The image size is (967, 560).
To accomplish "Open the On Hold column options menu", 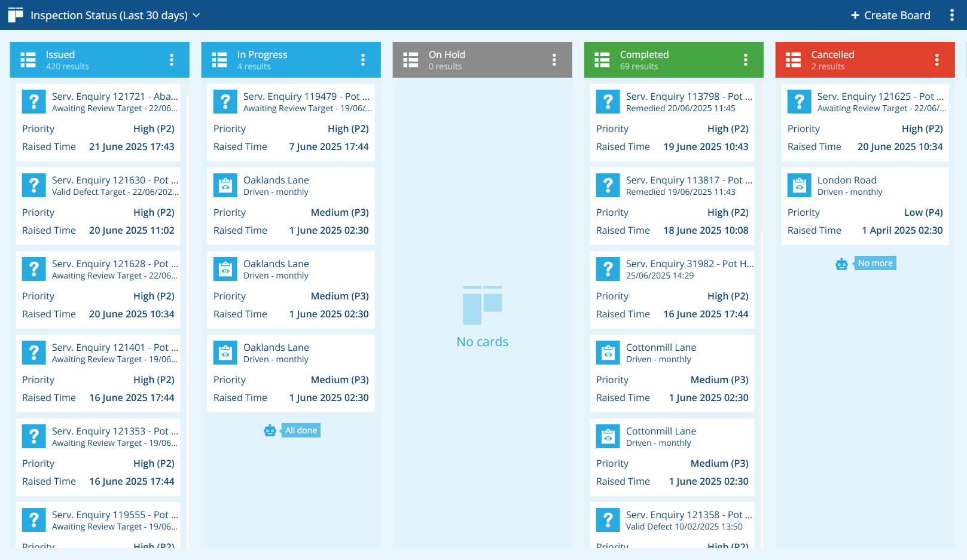I will click(554, 60).
